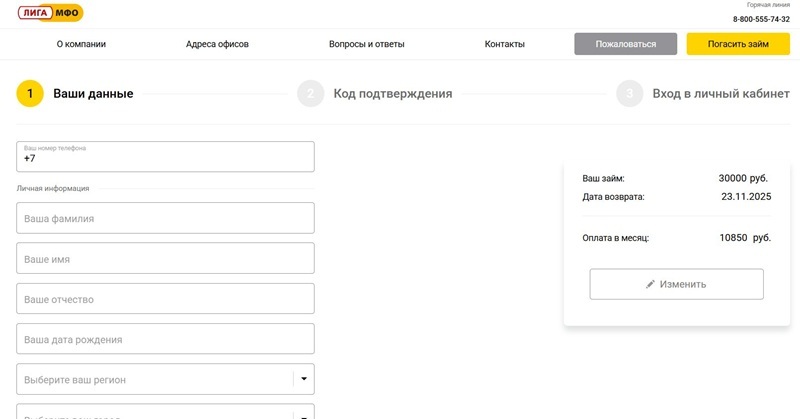Image resolution: width=800 pixels, height=419 pixels.
Task: Focus the Ваша фамилия field
Action: click(165, 218)
